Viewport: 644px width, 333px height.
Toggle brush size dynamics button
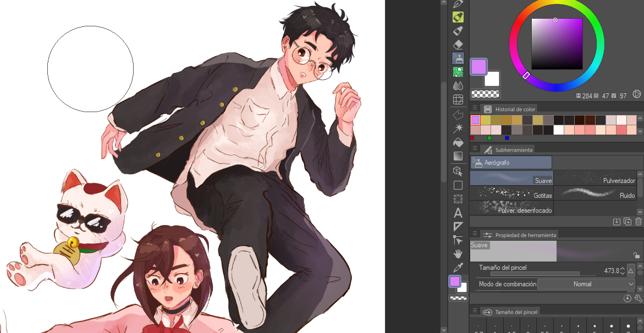pos(631,270)
